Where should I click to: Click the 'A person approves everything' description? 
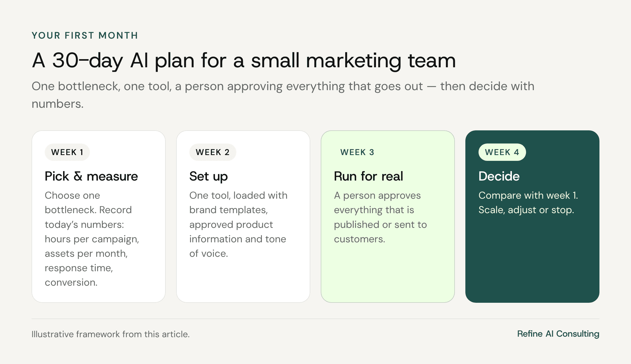click(380, 217)
